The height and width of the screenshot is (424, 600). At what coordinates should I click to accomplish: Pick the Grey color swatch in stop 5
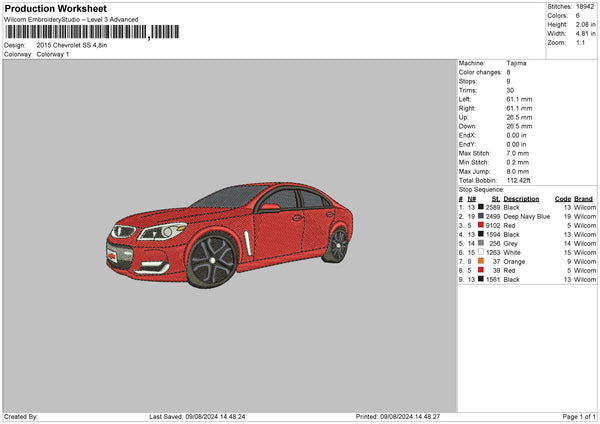pos(481,243)
